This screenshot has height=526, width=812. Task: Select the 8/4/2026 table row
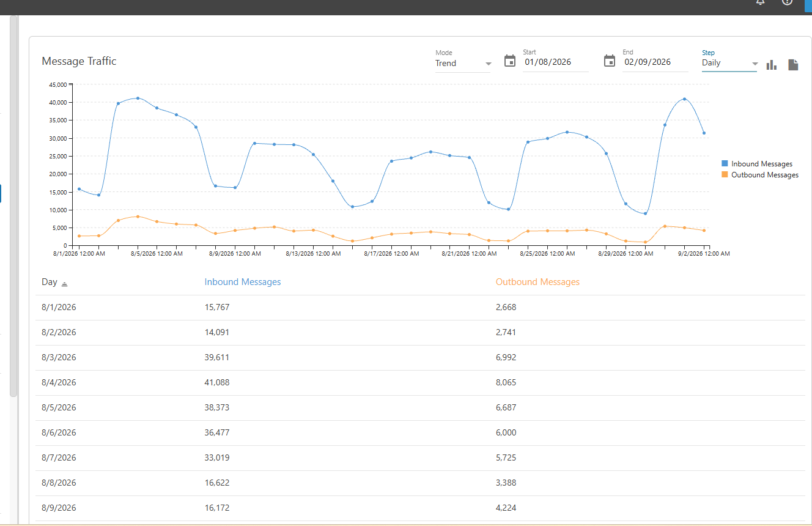420,383
